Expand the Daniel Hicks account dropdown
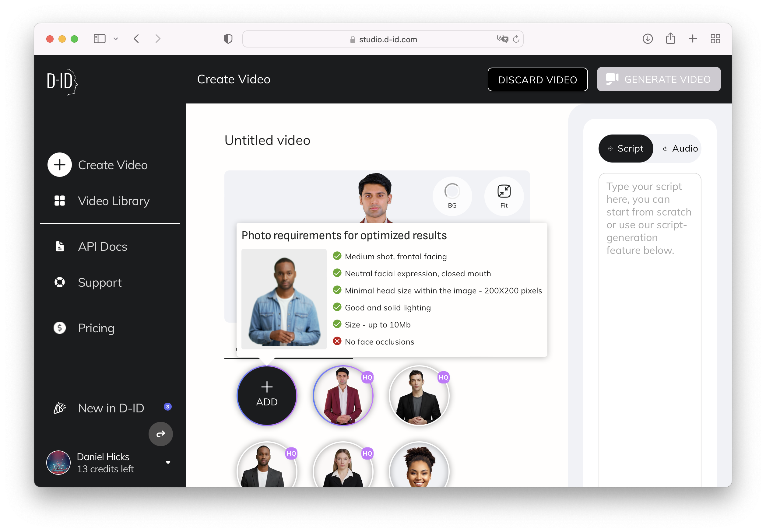The width and height of the screenshot is (766, 532). 168,462
